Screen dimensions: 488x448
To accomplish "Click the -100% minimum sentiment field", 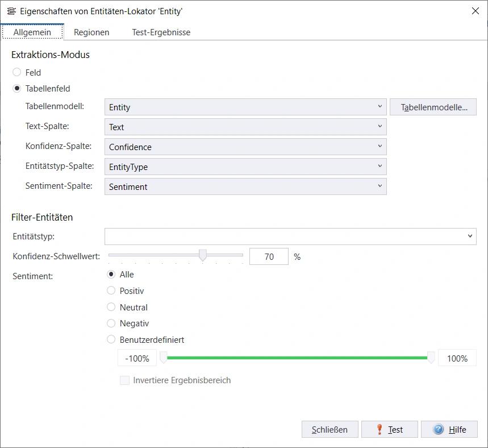I will pos(137,358).
